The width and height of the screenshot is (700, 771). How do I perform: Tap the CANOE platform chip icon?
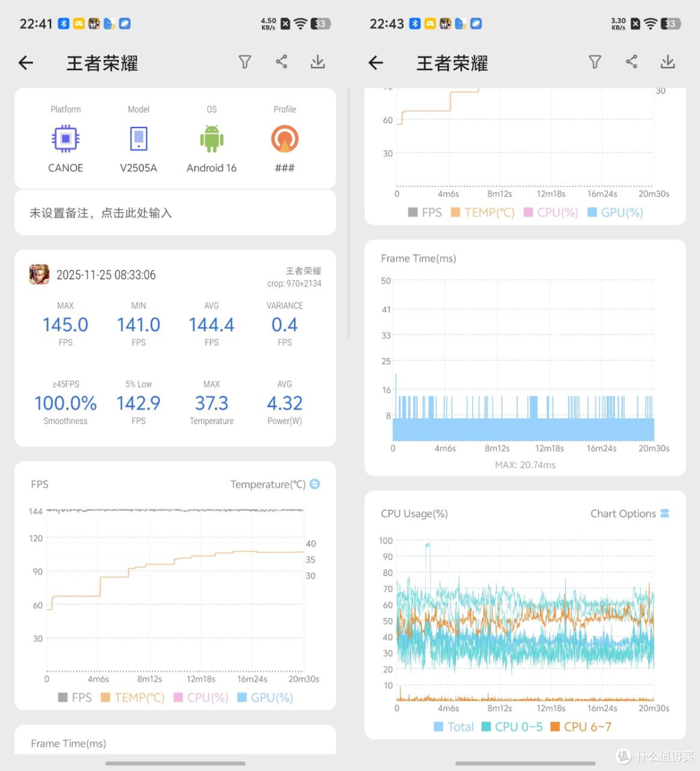pyautogui.click(x=65, y=139)
